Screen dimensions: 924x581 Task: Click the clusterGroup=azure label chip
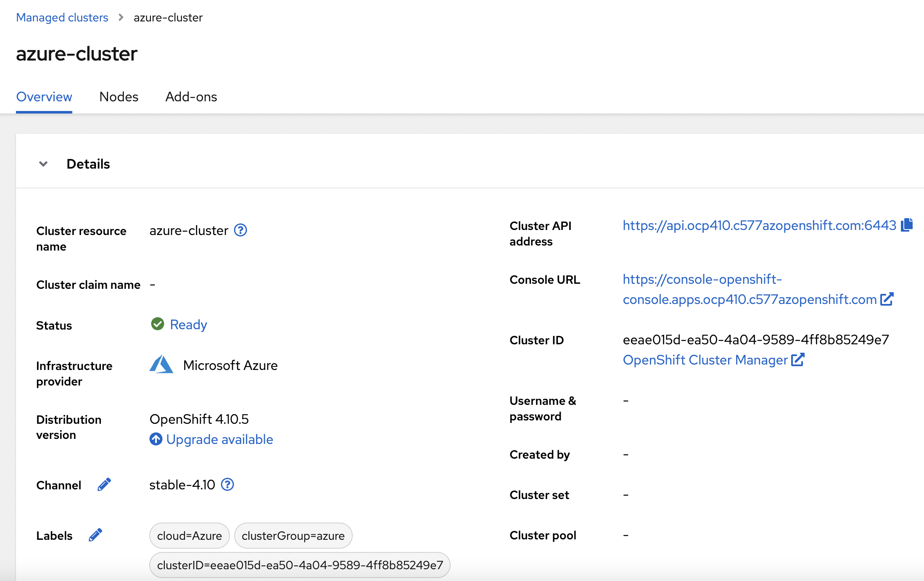coord(293,536)
